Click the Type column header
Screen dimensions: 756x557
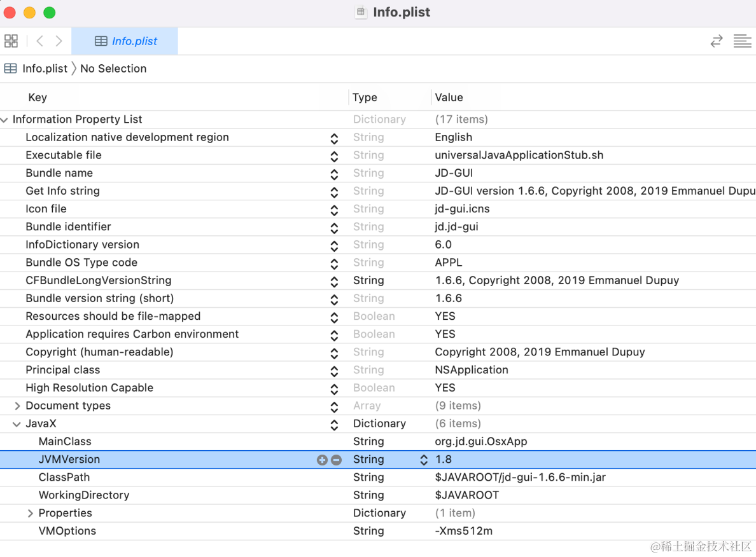coord(365,97)
